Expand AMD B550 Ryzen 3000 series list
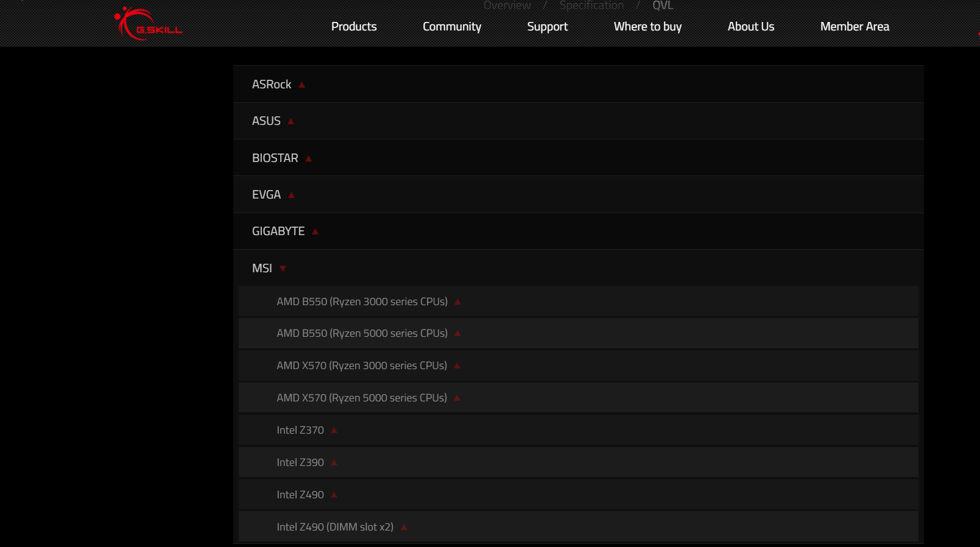980x547 pixels. pos(578,302)
